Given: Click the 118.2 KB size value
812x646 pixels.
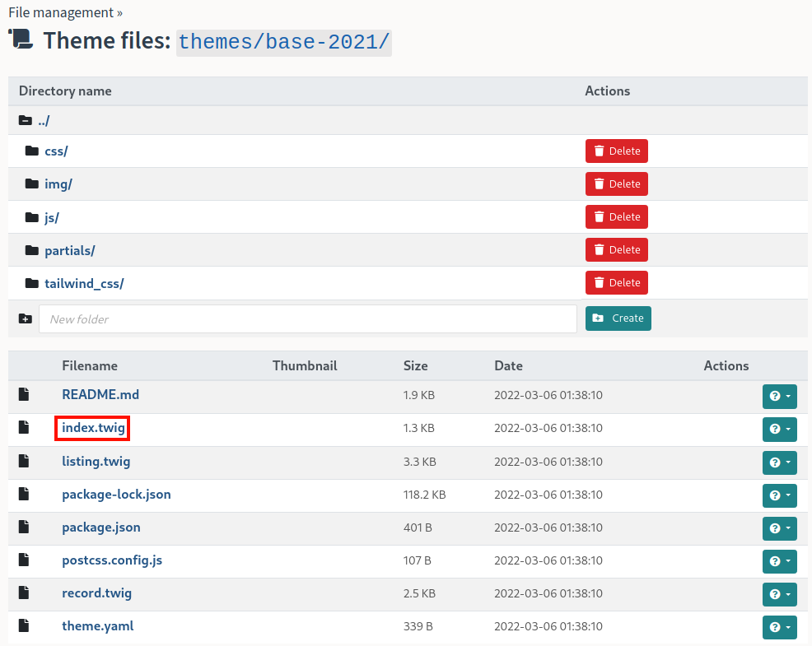Looking at the screenshot, I should click(424, 495).
